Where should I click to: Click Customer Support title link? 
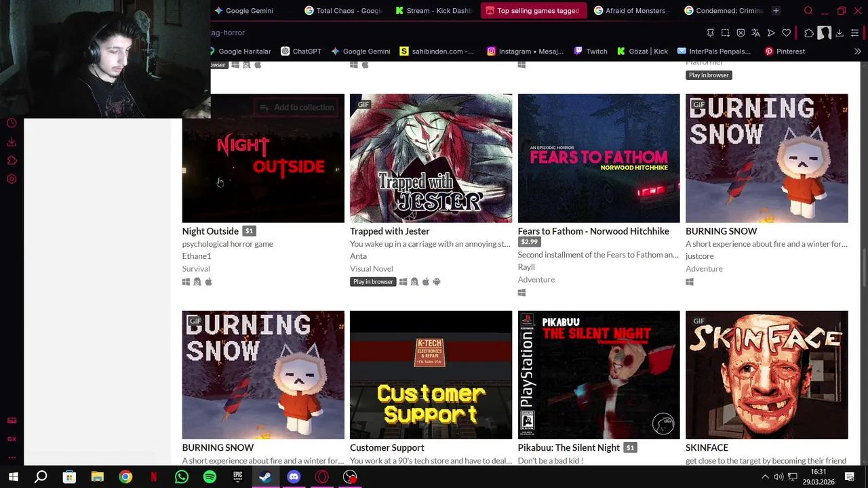pos(387,447)
